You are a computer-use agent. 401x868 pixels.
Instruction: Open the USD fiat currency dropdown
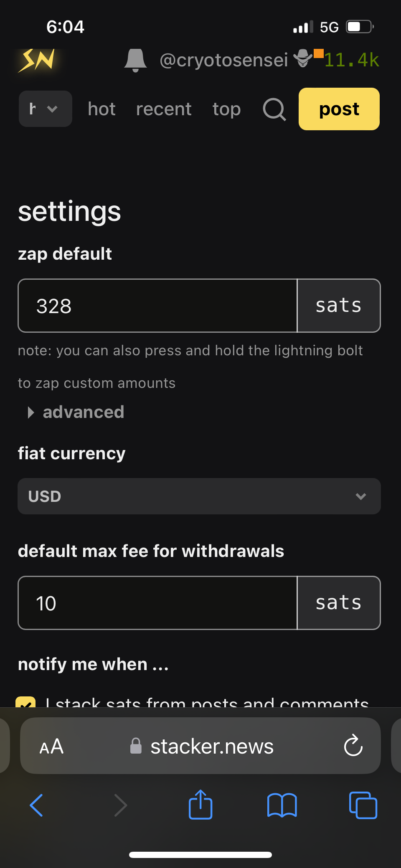point(199,496)
